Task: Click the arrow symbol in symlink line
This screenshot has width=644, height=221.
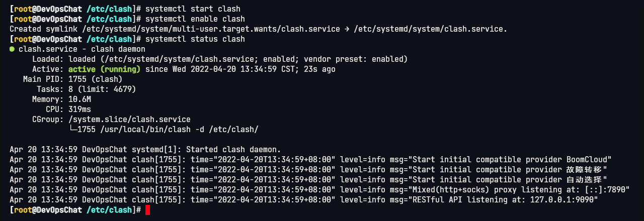Action: point(347,29)
